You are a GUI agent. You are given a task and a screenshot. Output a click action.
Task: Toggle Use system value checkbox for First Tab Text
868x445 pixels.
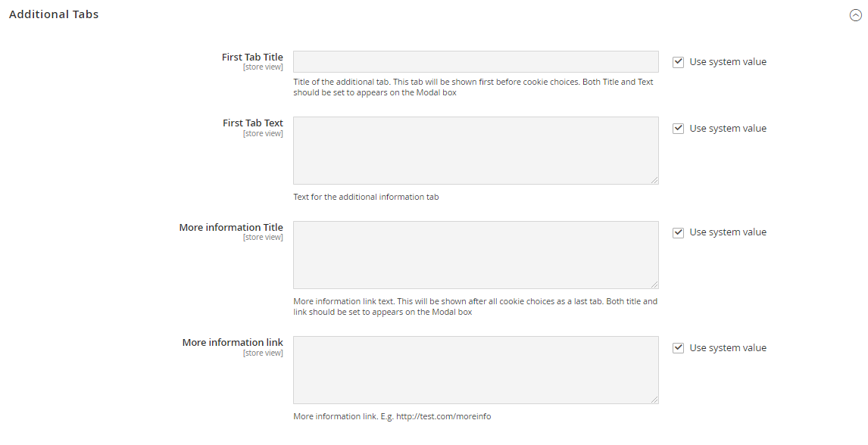coord(679,129)
